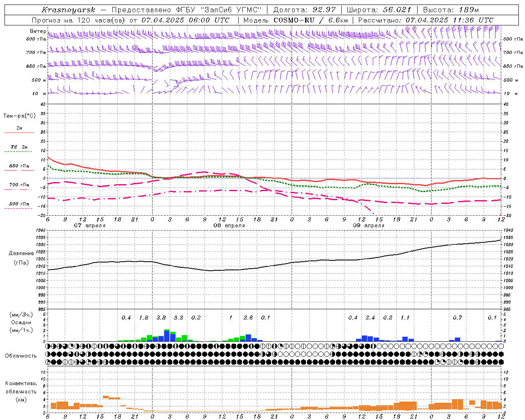
Task: Click the 500 гПа temperature legend entry
Action: [19, 204]
